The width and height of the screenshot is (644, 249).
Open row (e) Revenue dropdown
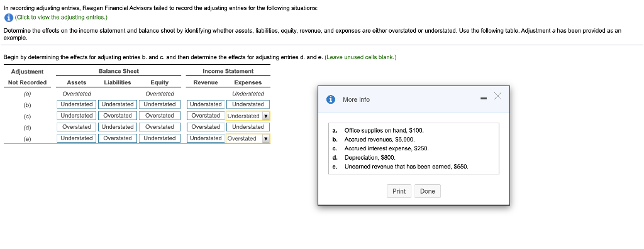pos(206,138)
